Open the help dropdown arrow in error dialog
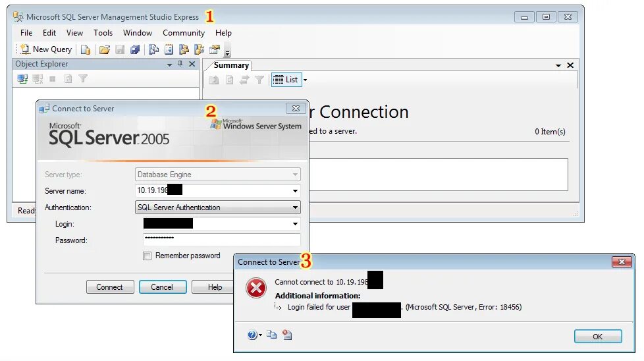 point(260,335)
